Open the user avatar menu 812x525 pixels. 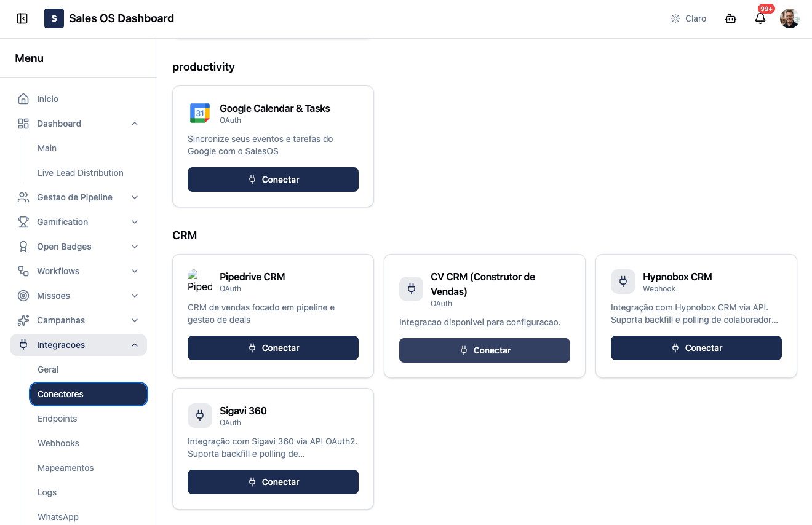point(790,18)
